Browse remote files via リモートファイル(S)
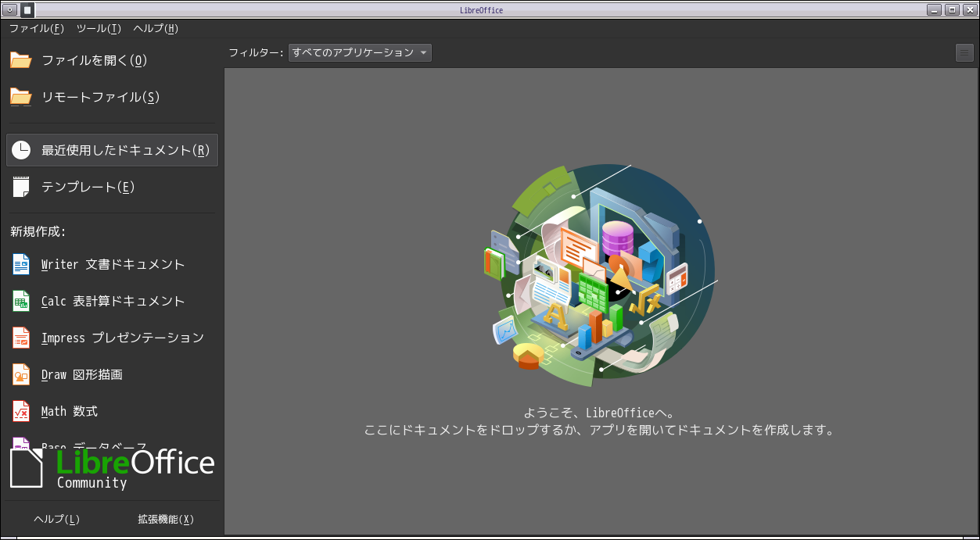Image resolution: width=980 pixels, height=540 pixels. click(112, 97)
